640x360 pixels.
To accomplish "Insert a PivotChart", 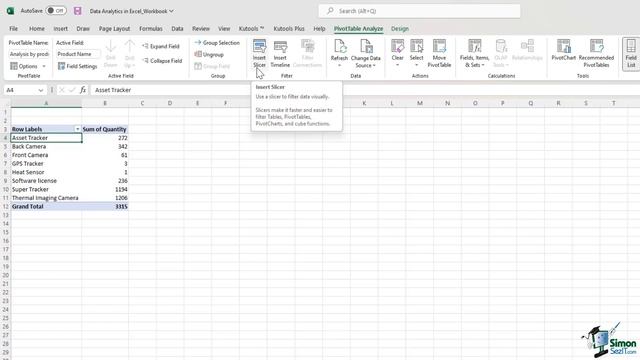I will point(563,51).
